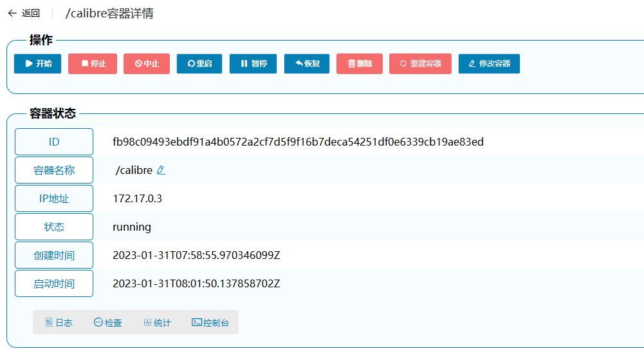Pause the container with 暂停
Screen dimensions: 644x353
[x=253, y=64]
